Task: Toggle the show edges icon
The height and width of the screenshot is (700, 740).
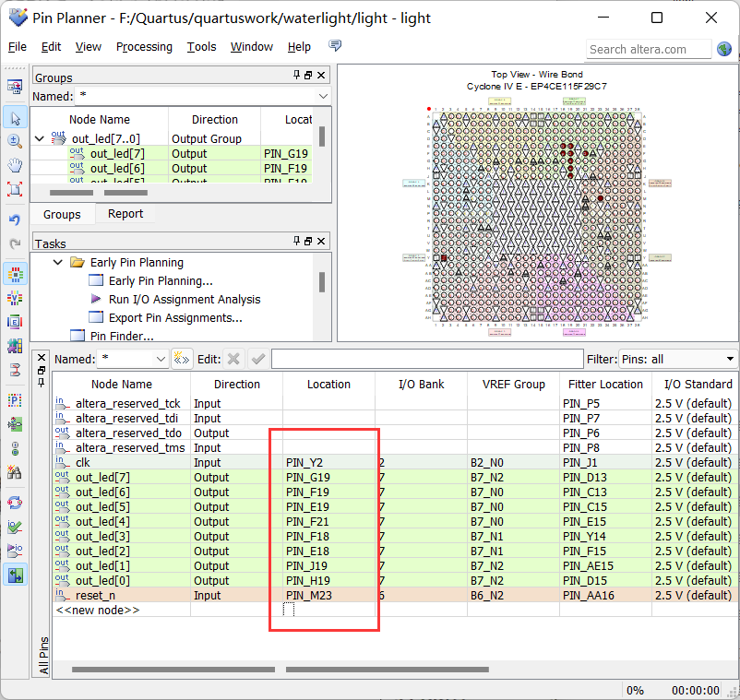Action: pos(15,322)
